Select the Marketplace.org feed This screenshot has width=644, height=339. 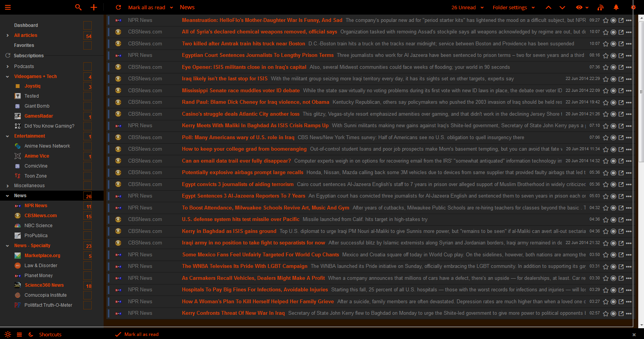pos(42,256)
